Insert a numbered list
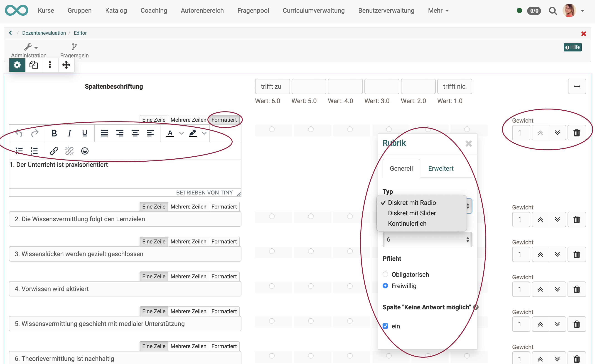Viewport: 595px width, 364px height. (x=34, y=151)
